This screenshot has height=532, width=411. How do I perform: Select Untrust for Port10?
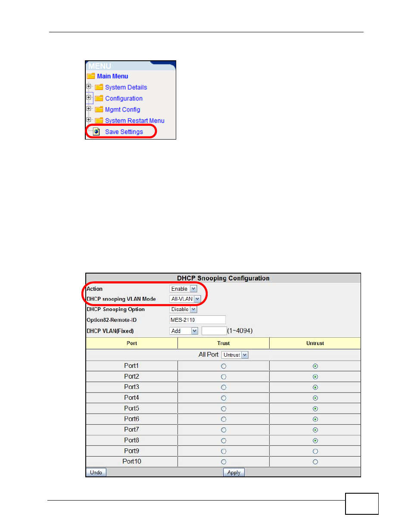(315, 462)
